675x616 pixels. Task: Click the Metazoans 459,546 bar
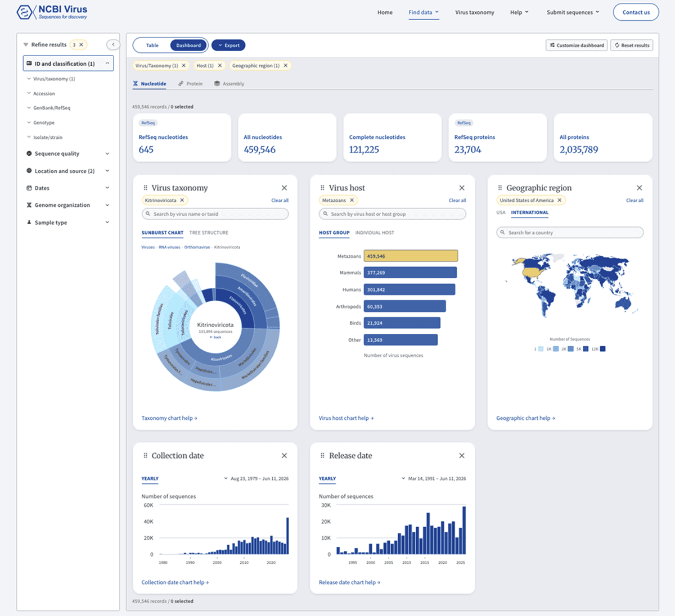(x=411, y=256)
